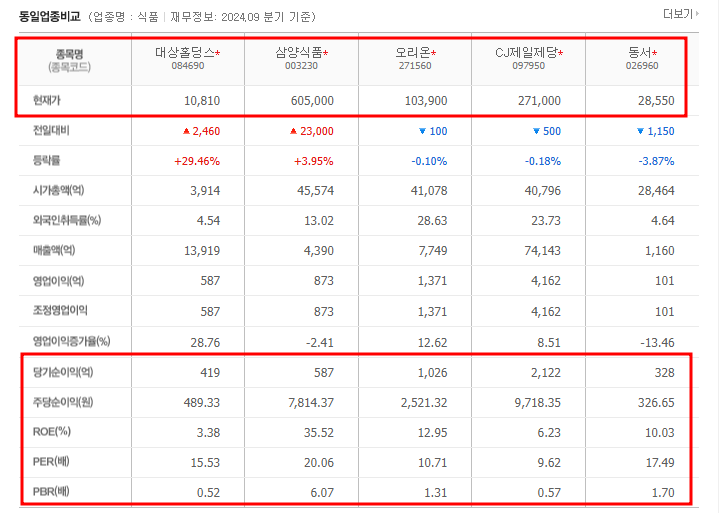The image size is (719, 513).
Task: Click the -0.18% rate cell
Action: [x=543, y=161]
